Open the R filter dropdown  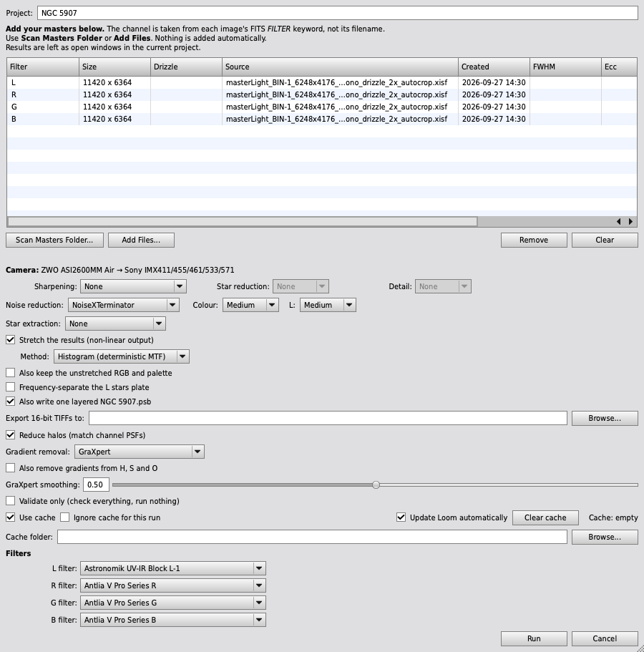pyautogui.click(x=173, y=586)
